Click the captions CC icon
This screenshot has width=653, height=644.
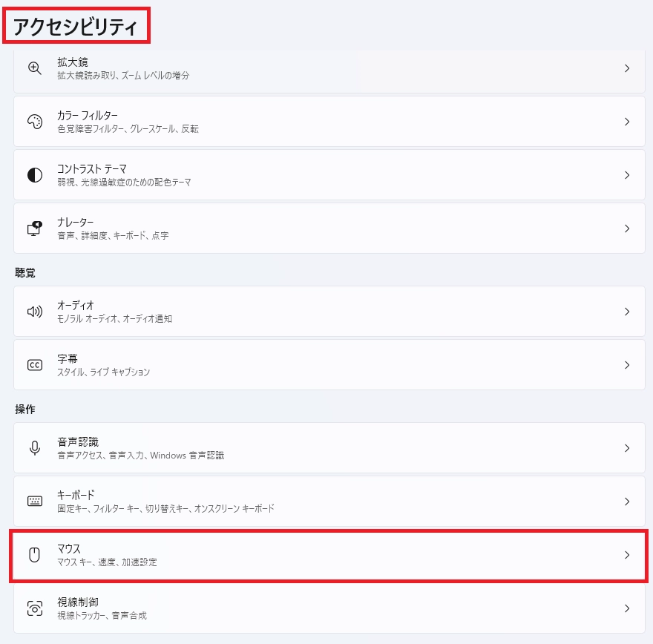coord(35,365)
